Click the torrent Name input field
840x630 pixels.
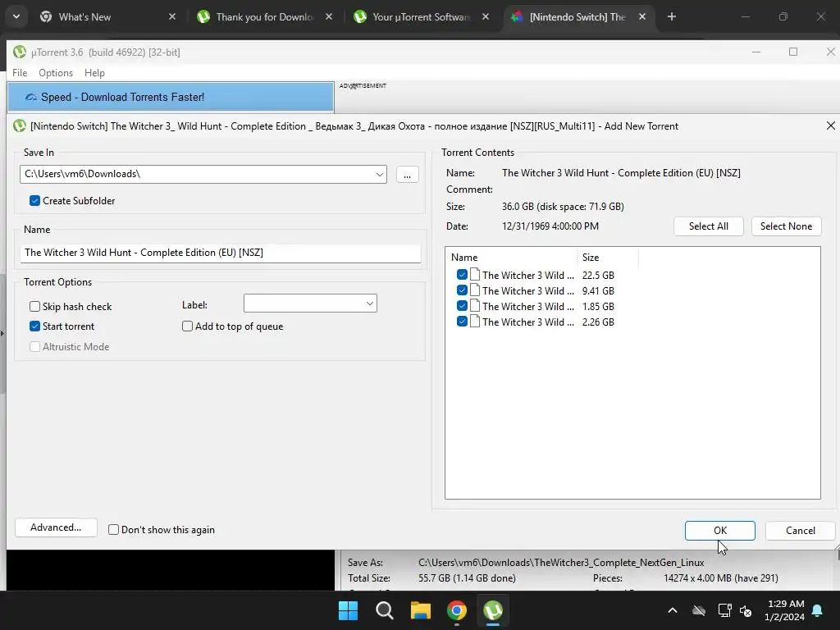220,253
